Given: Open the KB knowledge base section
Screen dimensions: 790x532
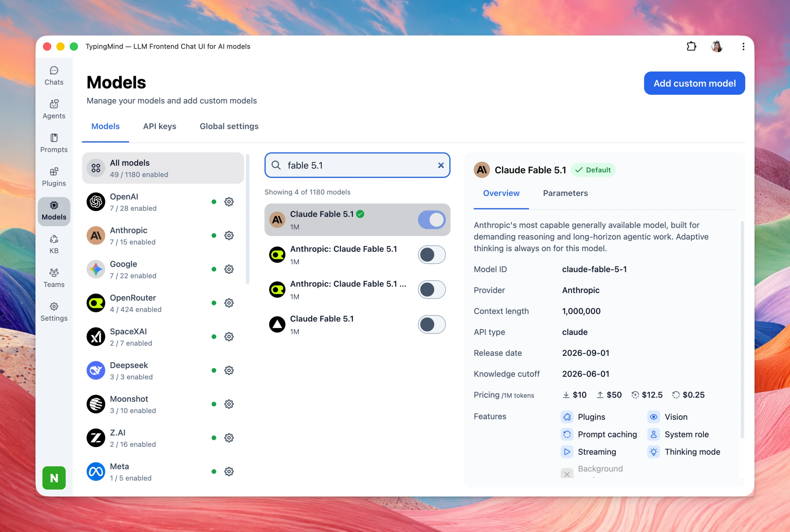Looking at the screenshot, I should pyautogui.click(x=54, y=244).
